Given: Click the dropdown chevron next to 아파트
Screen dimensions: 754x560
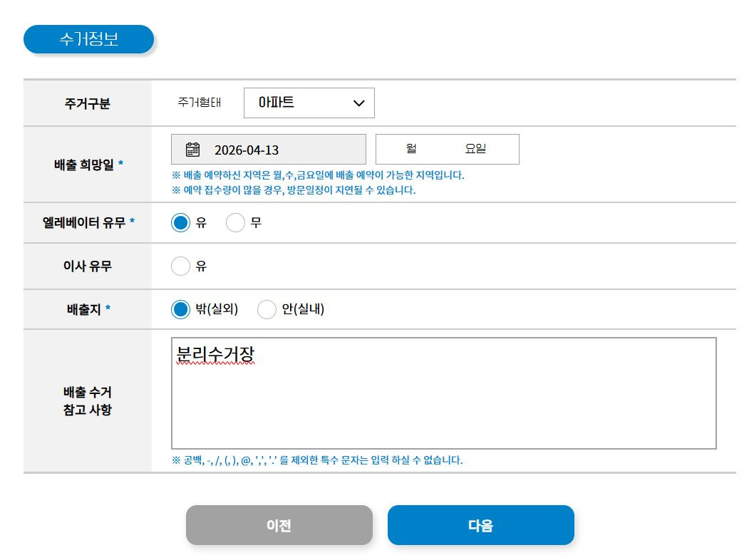Looking at the screenshot, I should point(358,103).
